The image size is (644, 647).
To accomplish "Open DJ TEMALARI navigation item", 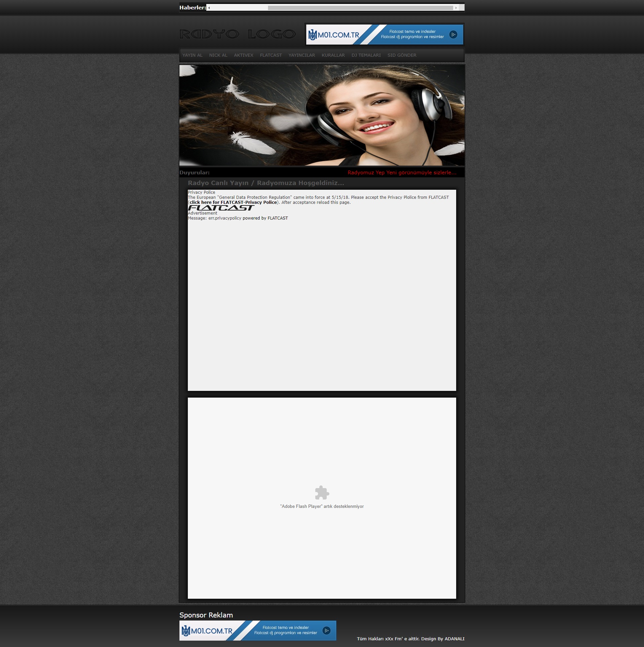I will 366,55.
